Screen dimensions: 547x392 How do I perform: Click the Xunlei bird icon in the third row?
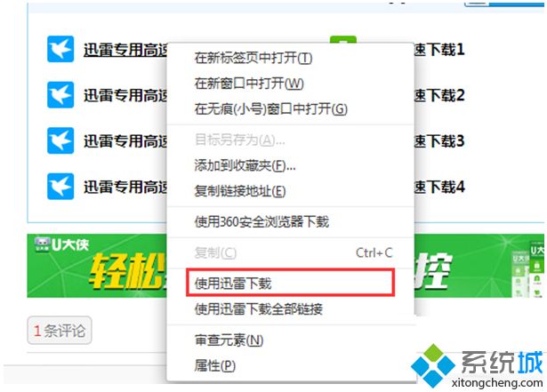pyautogui.click(x=60, y=140)
